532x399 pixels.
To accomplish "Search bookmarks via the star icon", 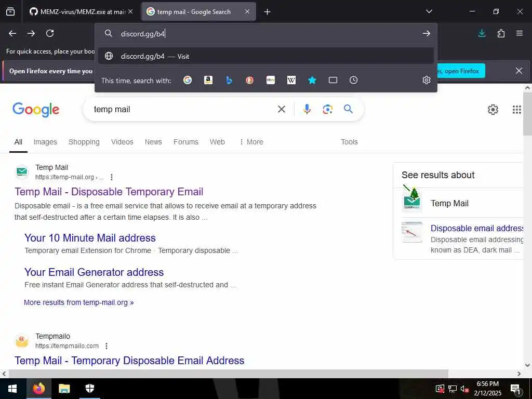I will tap(312, 80).
